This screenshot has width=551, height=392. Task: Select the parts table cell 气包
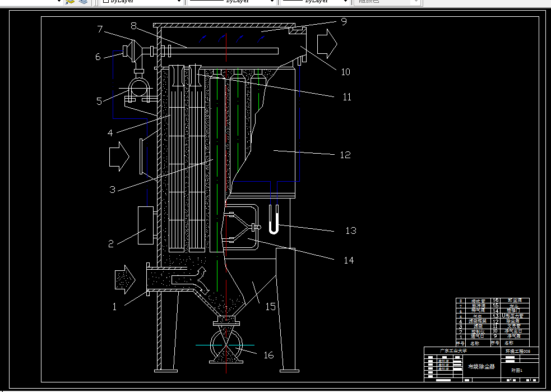(478, 316)
